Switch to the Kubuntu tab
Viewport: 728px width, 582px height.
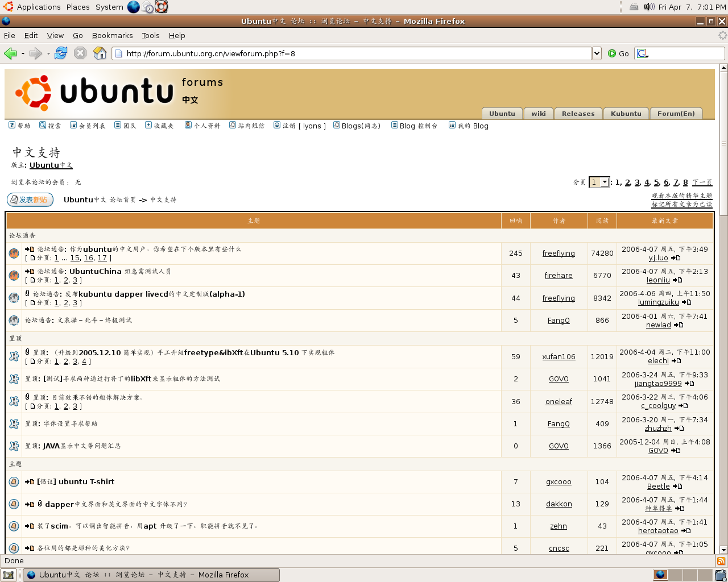pyautogui.click(x=626, y=113)
